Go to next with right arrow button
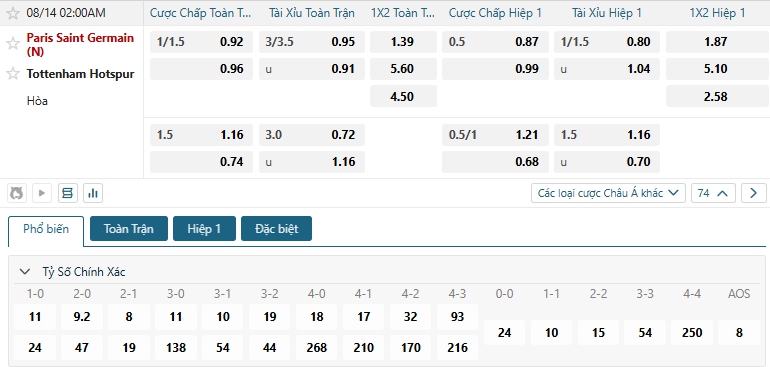This screenshot has height=367, width=770. (x=754, y=193)
